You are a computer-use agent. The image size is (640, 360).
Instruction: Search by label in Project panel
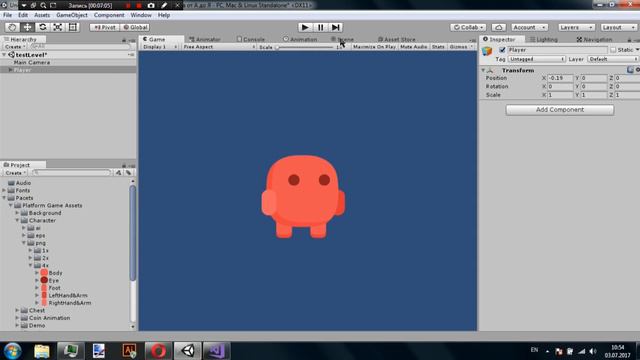(x=128, y=173)
